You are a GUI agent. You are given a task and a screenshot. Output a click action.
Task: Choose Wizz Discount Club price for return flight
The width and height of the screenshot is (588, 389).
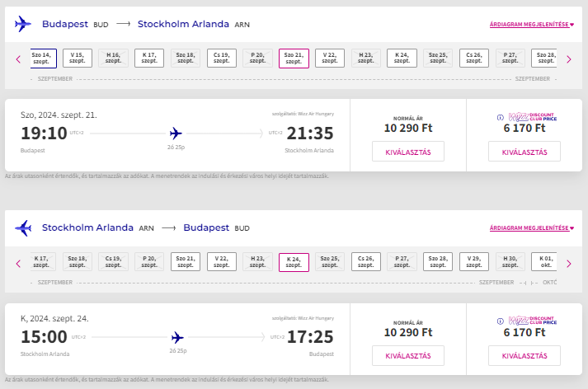pos(524,356)
